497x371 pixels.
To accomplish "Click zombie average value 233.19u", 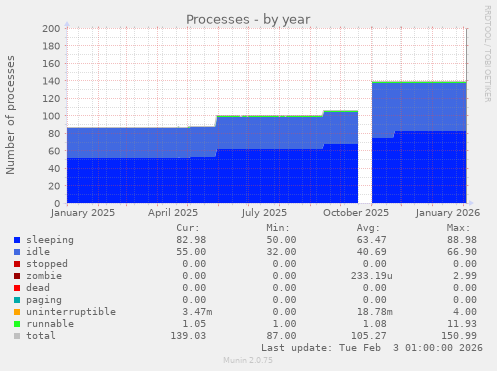I will point(371,276).
